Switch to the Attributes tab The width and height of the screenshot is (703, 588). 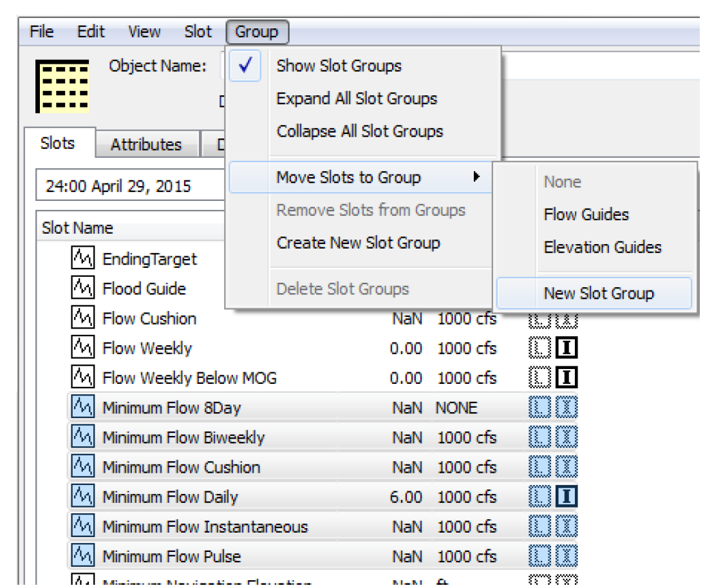146,144
